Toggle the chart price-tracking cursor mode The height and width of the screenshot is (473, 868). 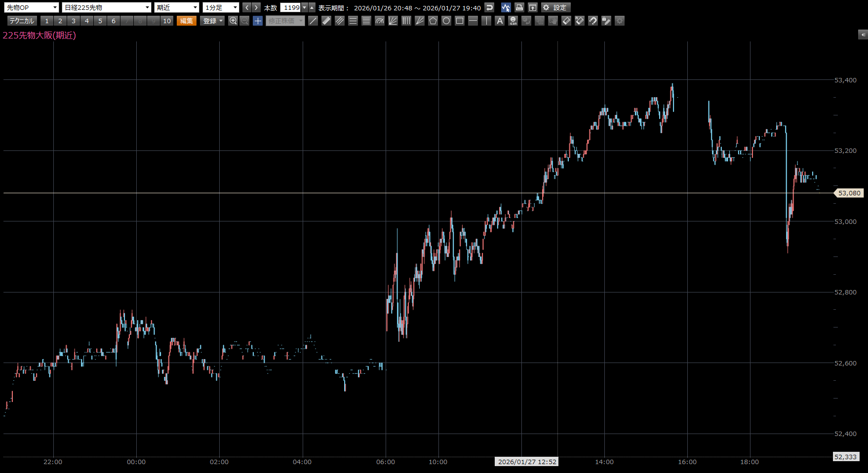[x=506, y=7]
